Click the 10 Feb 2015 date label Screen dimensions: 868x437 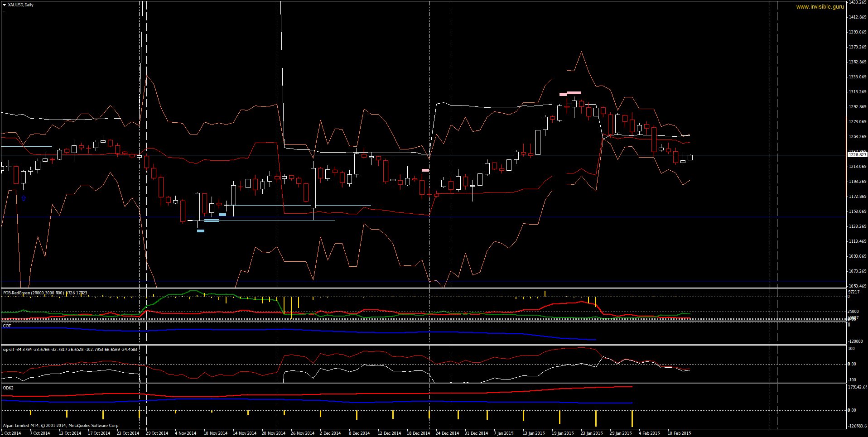(x=679, y=433)
